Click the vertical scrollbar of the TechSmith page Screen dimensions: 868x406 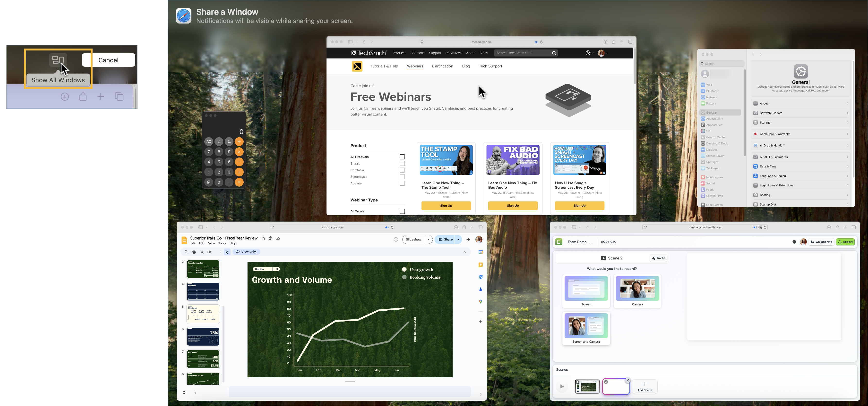635,66
